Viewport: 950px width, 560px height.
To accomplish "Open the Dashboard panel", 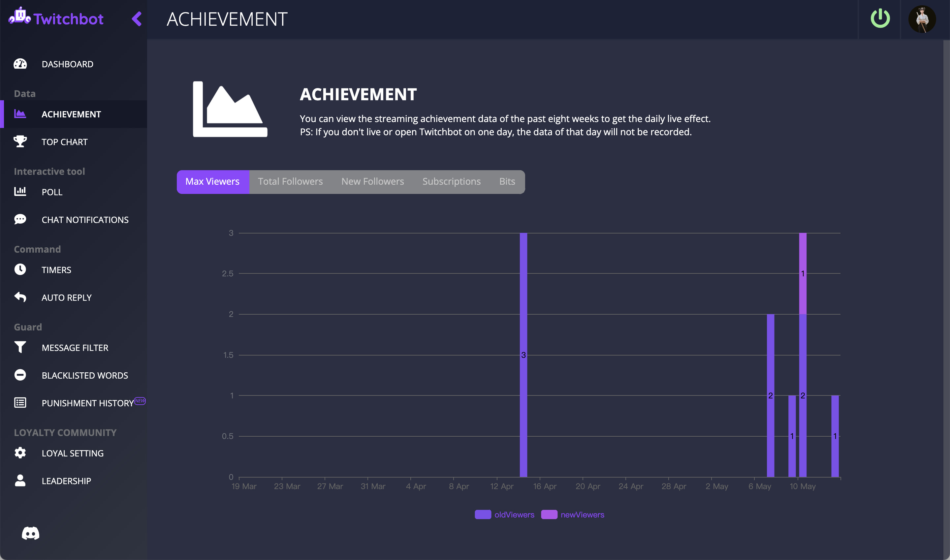I will (x=68, y=64).
